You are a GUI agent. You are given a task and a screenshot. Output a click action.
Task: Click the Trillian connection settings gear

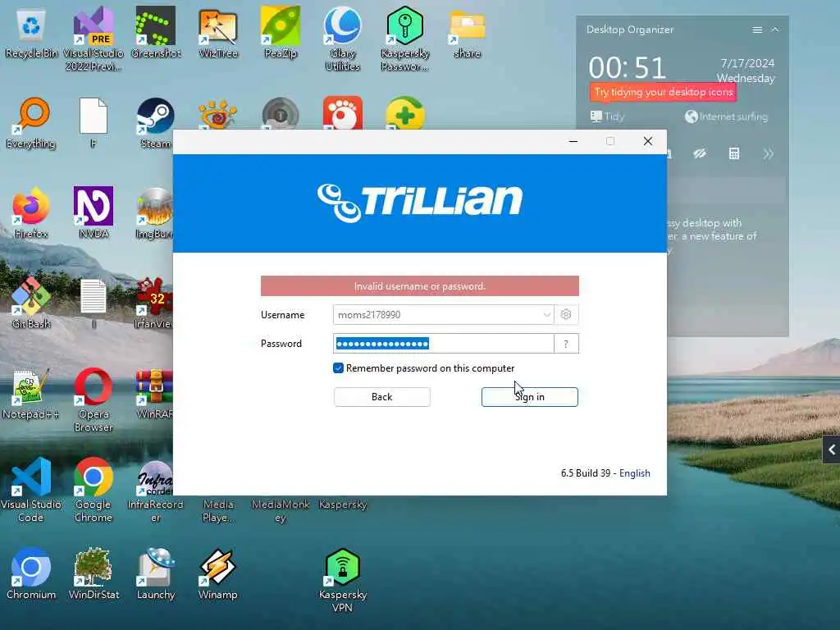pyautogui.click(x=566, y=314)
